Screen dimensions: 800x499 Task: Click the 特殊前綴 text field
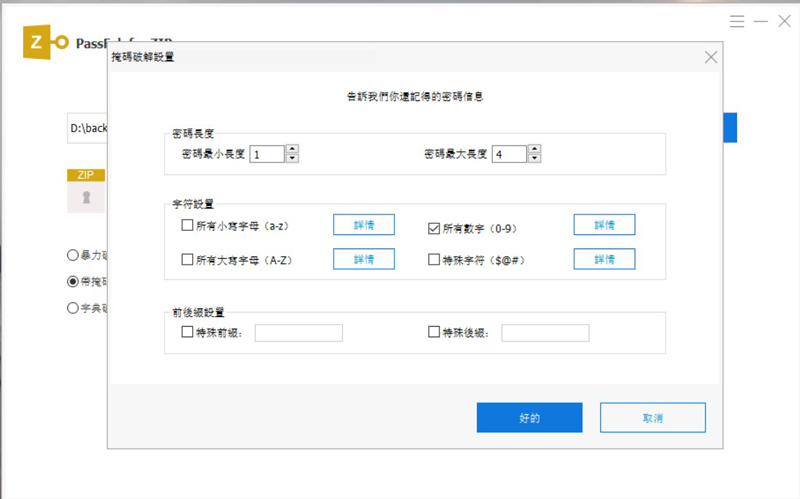click(x=298, y=333)
